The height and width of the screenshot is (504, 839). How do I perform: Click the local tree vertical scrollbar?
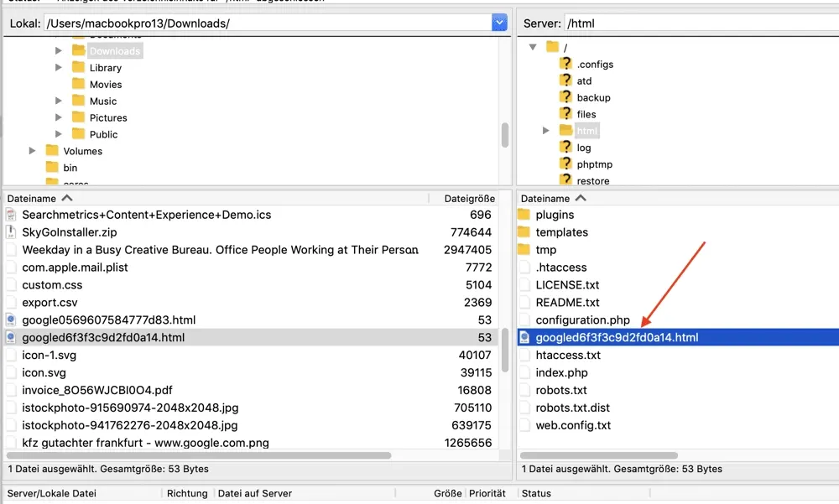(504, 135)
